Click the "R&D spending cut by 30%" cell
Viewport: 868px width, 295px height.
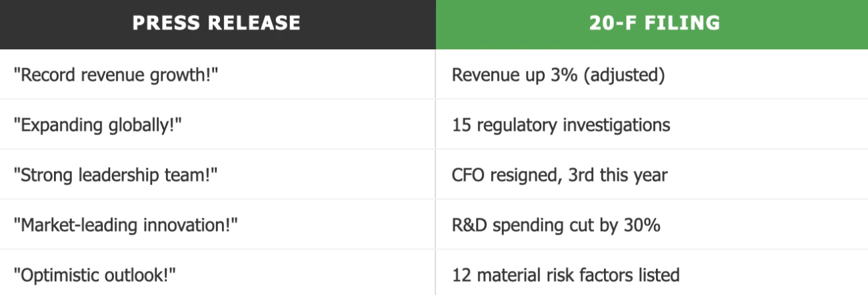[556, 224]
